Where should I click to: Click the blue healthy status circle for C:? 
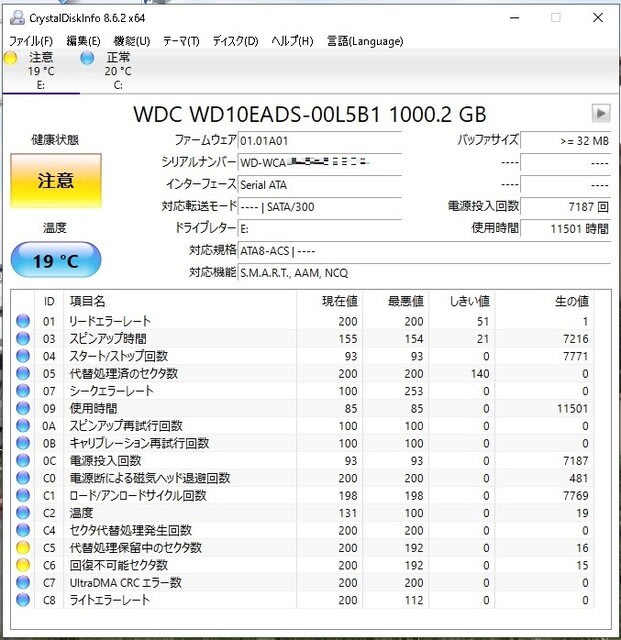point(87,58)
